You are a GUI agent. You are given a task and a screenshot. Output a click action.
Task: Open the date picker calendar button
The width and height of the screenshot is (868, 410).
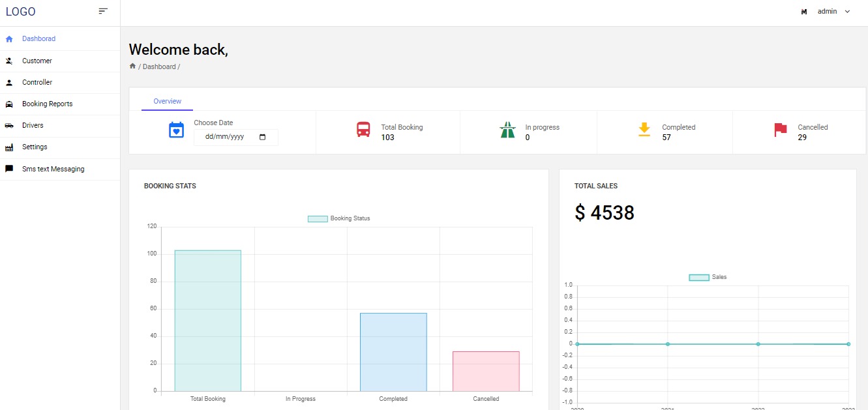(263, 138)
